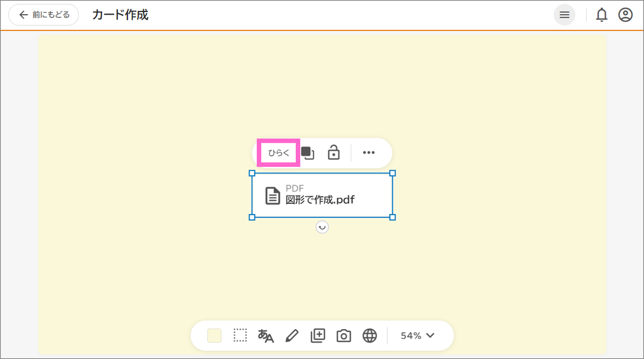Open the 54% zoom level dropdown
This screenshot has width=644, height=359.
(417, 335)
